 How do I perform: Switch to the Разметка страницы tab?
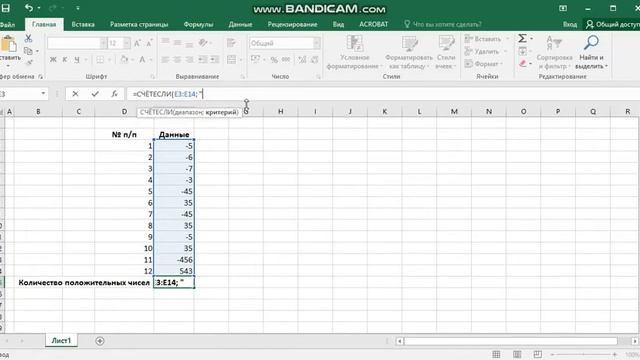point(139,24)
